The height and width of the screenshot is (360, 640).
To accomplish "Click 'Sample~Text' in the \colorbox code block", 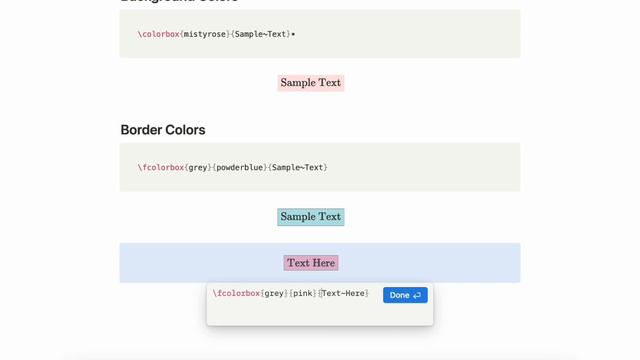I will (260, 34).
